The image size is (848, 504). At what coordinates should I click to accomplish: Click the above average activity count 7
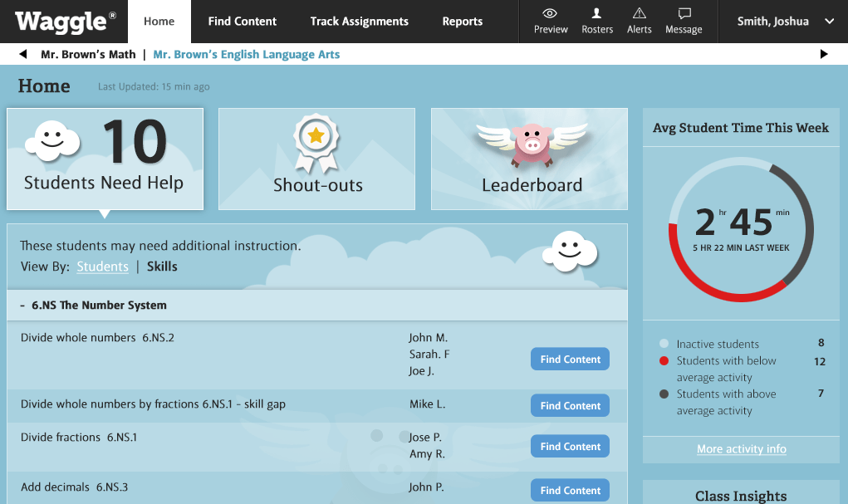(821, 394)
